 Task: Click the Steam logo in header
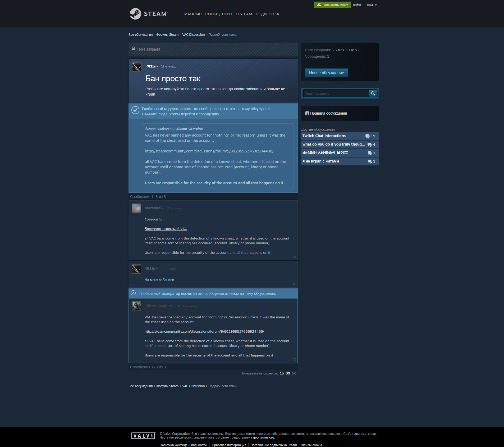[x=149, y=14]
